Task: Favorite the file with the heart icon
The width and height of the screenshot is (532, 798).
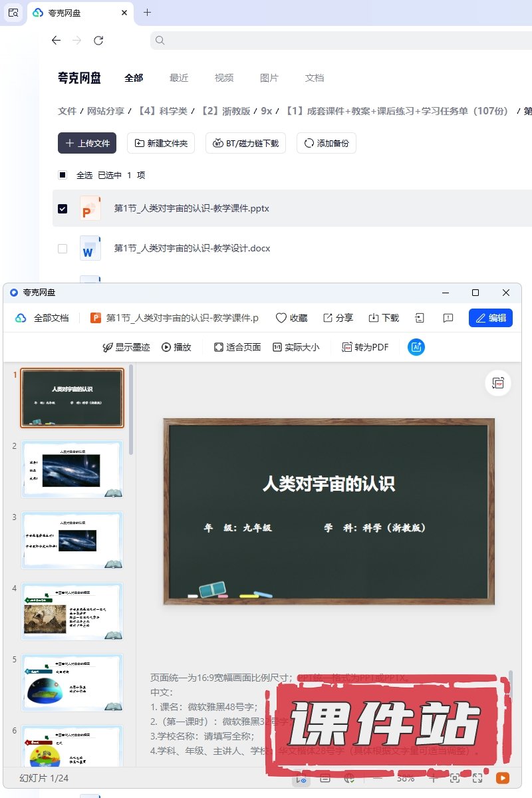Action: 291,318
